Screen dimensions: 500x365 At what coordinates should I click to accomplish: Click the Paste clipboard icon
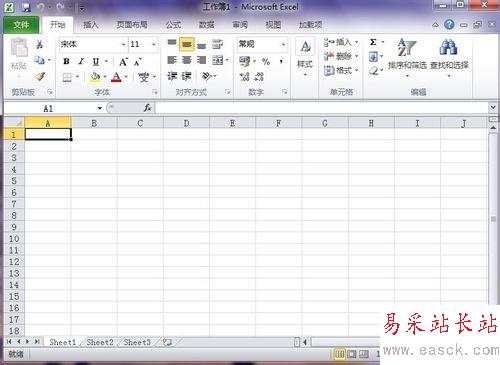pyautogui.click(x=19, y=47)
